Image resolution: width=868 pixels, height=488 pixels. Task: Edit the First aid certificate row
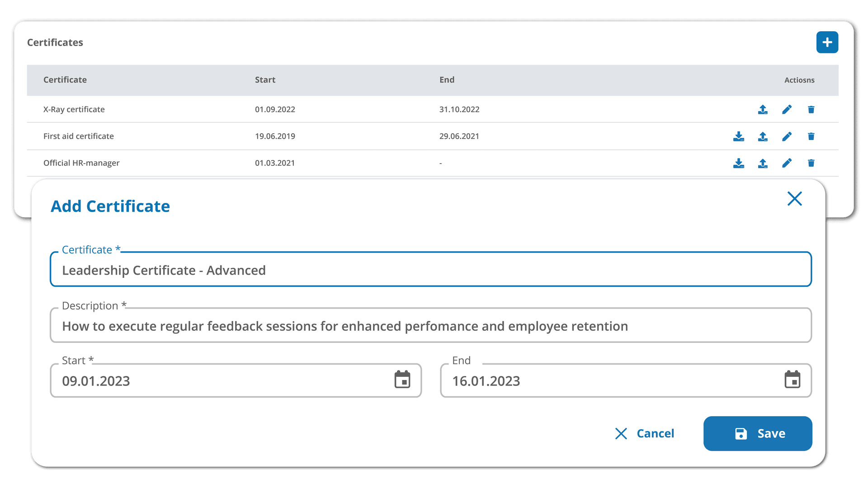787,136
